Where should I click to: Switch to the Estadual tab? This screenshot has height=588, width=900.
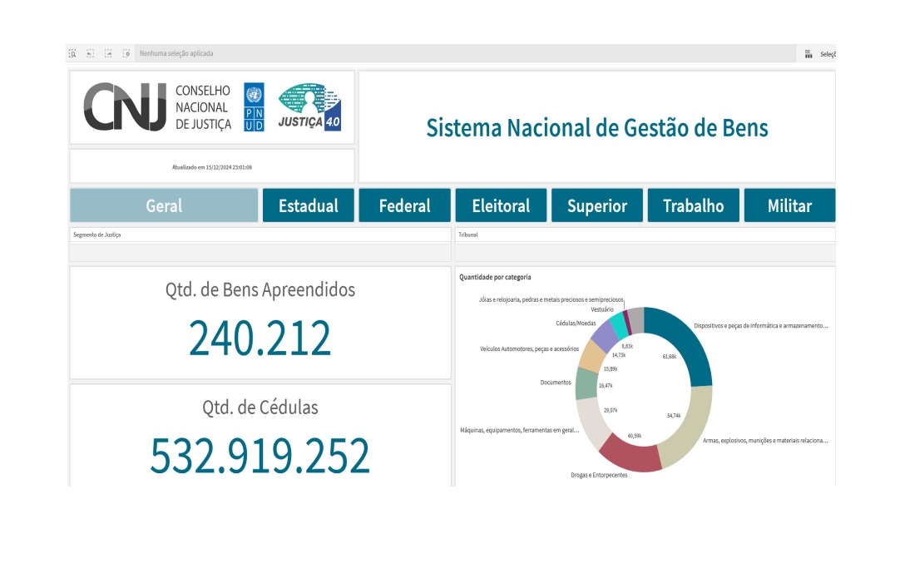coord(308,205)
